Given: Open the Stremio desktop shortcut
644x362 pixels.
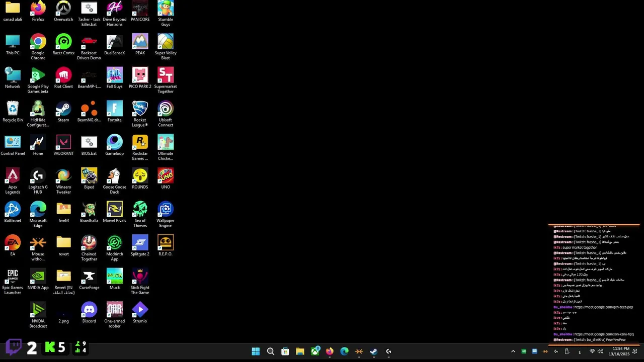Looking at the screenshot, I should (x=140, y=313).
